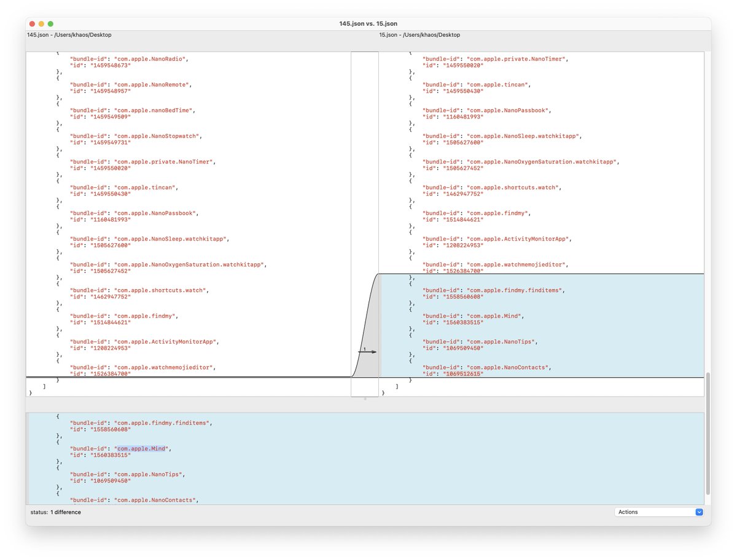The height and width of the screenshot is (560, 737).
Task: Click the right file header 15.json path
Action: pyautogui.click(x=419, y=35)
